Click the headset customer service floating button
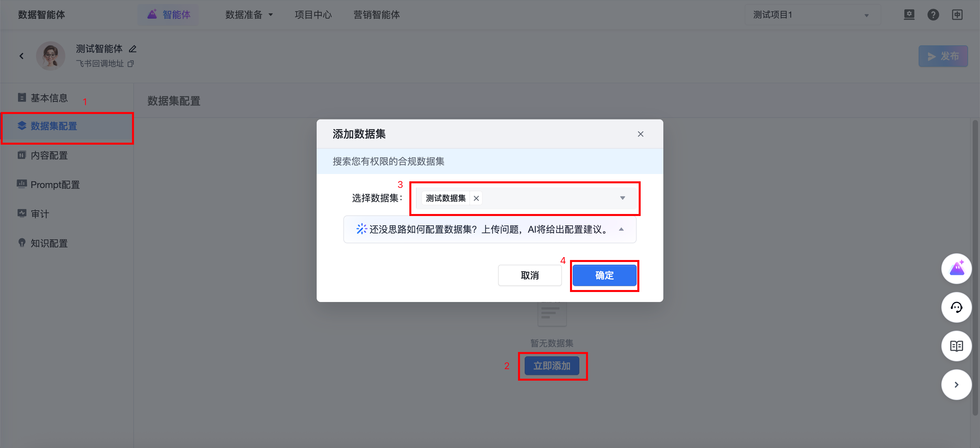 956,307
